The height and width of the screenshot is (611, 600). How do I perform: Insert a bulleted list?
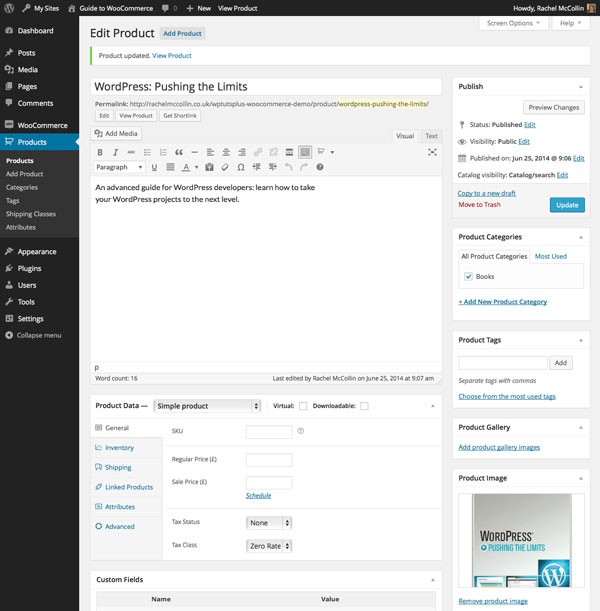[147, 152]
